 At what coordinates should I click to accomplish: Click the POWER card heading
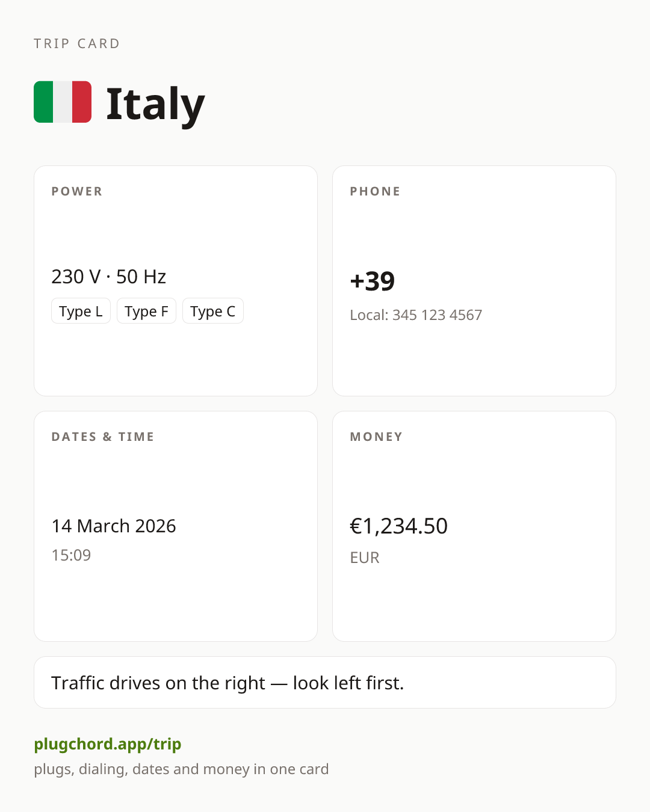77,191
